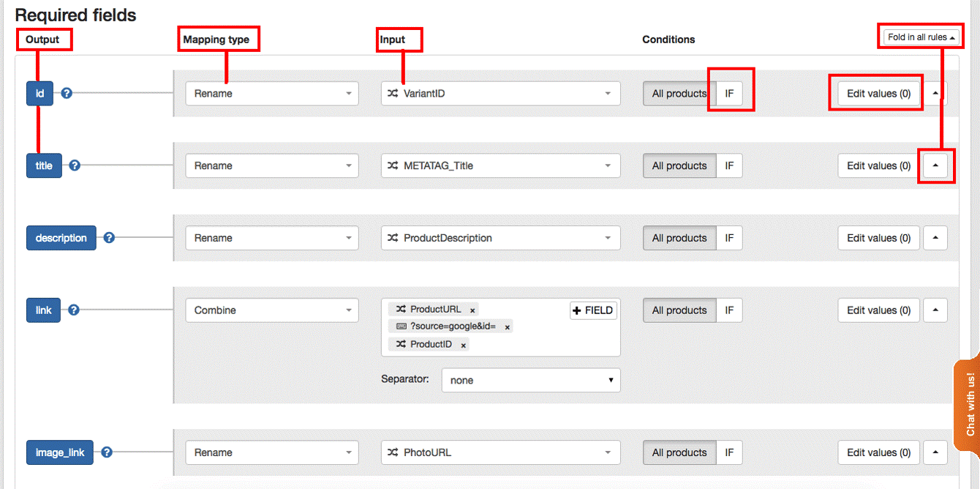Image resolution: width=980 pixels, height=489 pixels.
Task: Remove ProductID chip from link input
Action: 464,345
